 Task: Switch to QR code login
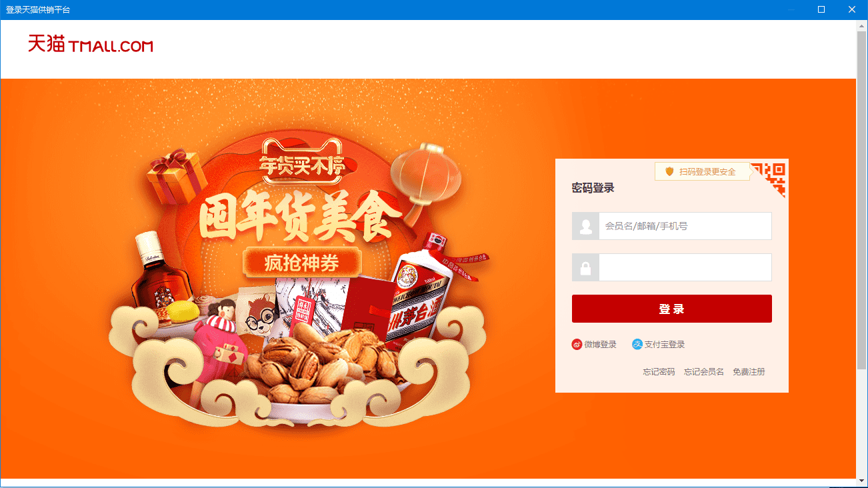tap(769, 178)
